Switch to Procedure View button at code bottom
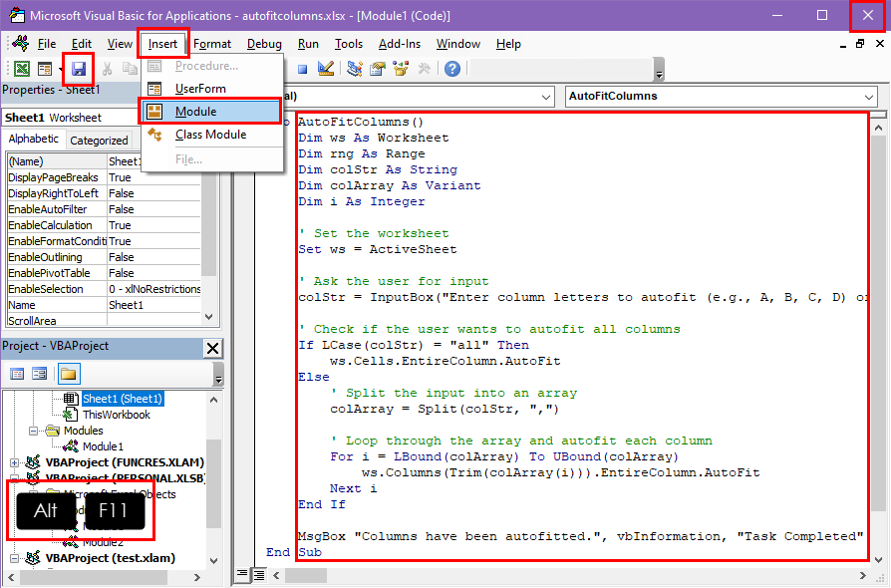891x588 pixels. pyautogui.click(x=241, y=575)
